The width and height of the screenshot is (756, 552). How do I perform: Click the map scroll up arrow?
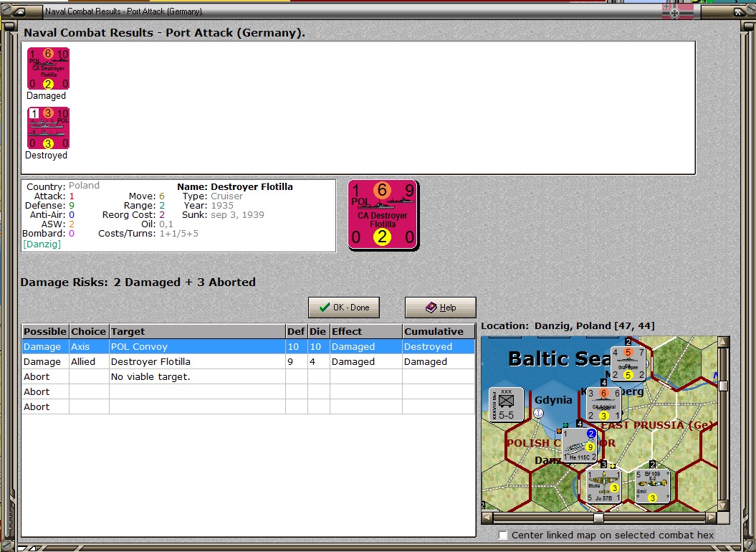723,342
